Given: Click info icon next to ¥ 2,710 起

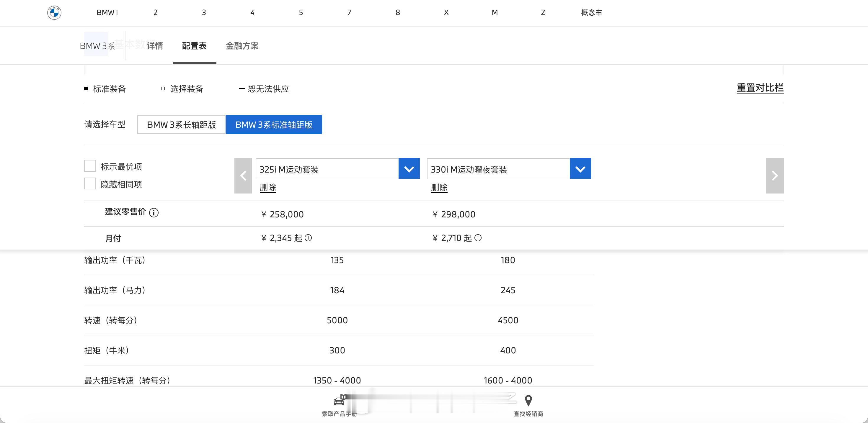Looking at the screenshot, I should (478, 238).
